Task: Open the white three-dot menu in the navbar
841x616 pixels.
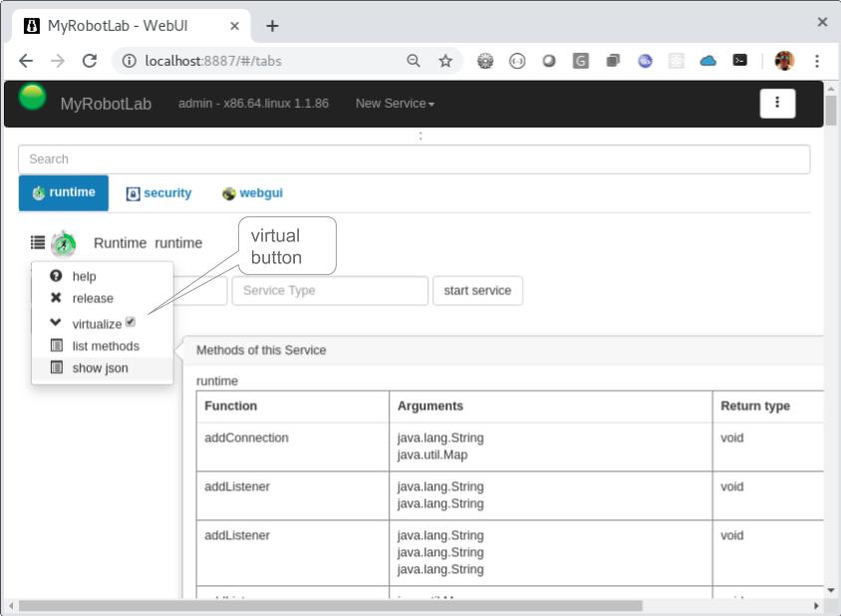Action: point(777,103)
